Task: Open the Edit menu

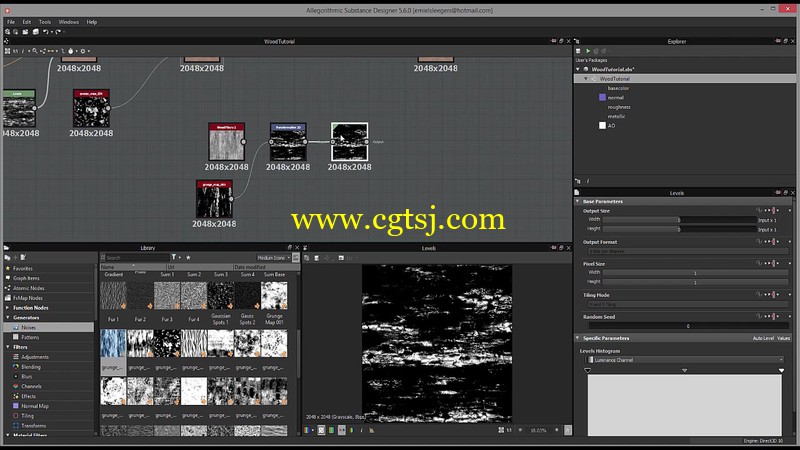Action: (x=27, y=22)
